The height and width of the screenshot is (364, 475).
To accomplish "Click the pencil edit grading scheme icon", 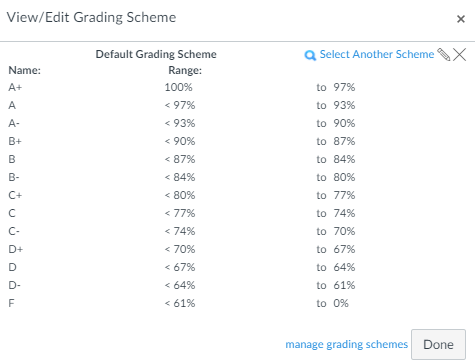I will [444, 54].
